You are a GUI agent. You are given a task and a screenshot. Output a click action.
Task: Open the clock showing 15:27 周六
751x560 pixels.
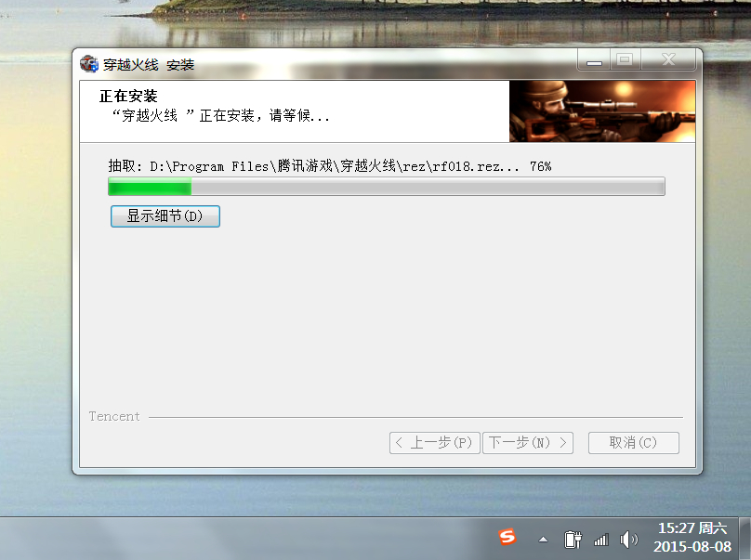coord(692,527)
